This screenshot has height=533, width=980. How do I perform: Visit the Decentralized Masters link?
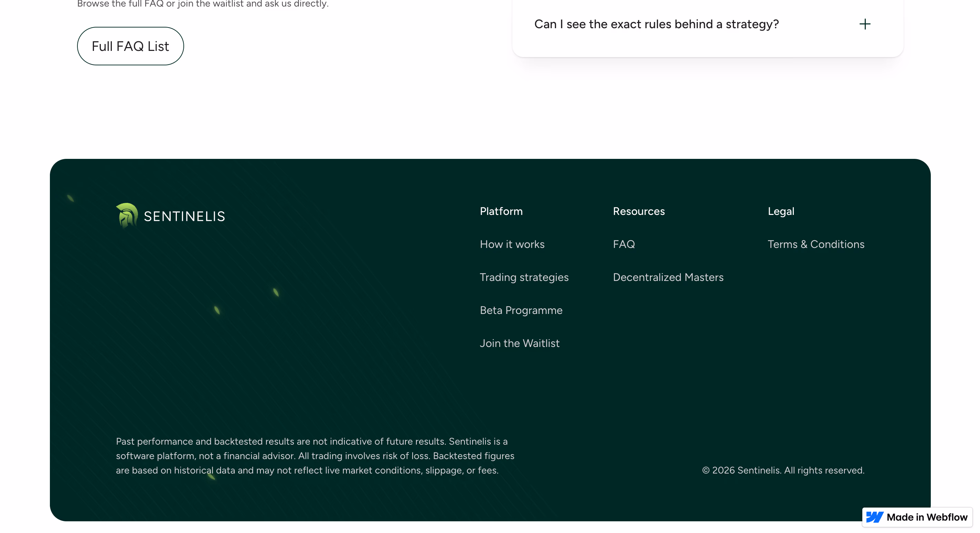(x=669, y=277)
